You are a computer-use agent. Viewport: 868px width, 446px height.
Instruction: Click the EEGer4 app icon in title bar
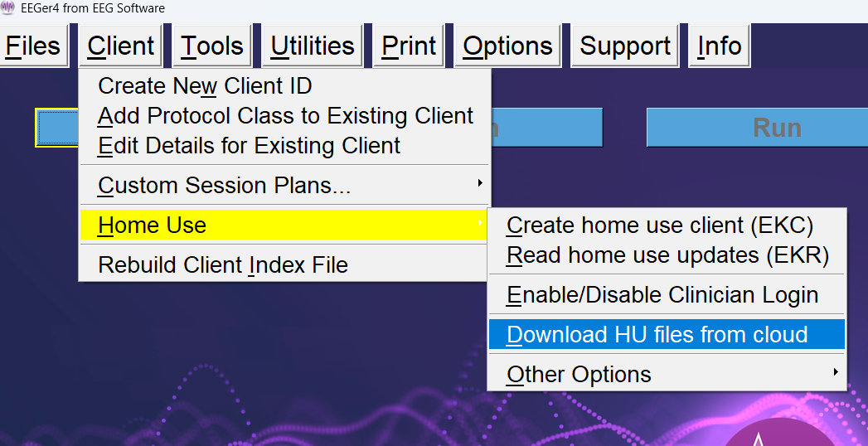point(7,8)
